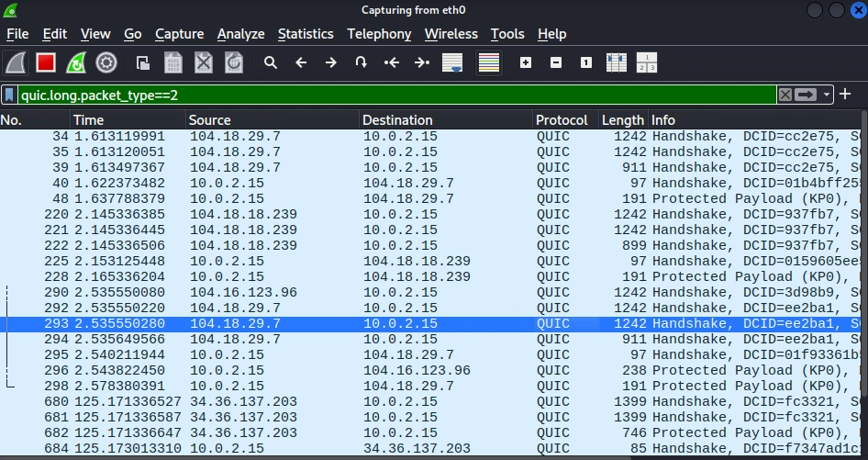This screenshot has width=868, height=460.
Task: Open the Analyze menu
Action: tap(240, 34)
